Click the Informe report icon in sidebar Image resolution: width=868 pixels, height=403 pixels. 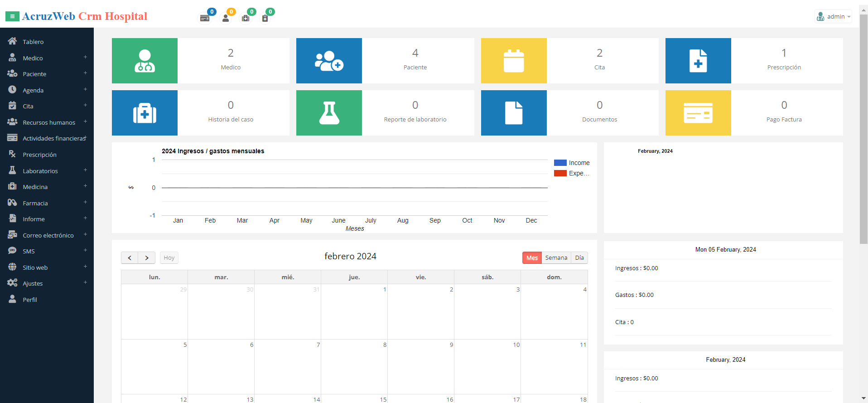[12, 218]
